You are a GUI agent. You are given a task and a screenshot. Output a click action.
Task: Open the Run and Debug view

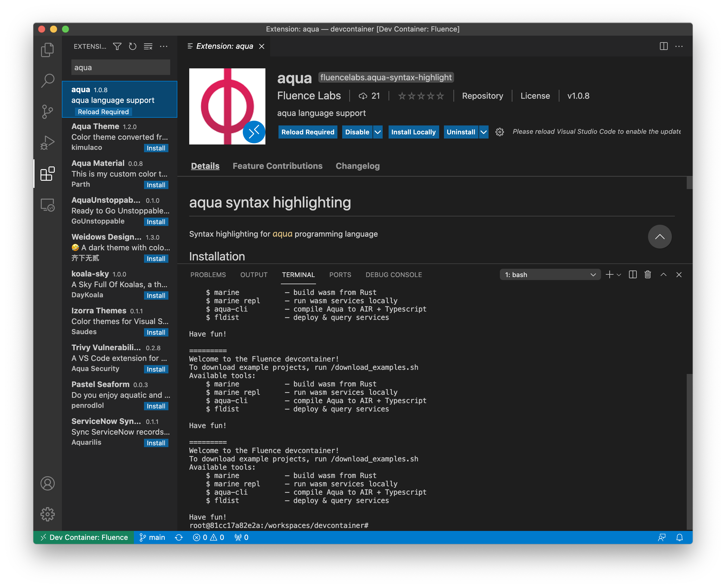(47, 142)
